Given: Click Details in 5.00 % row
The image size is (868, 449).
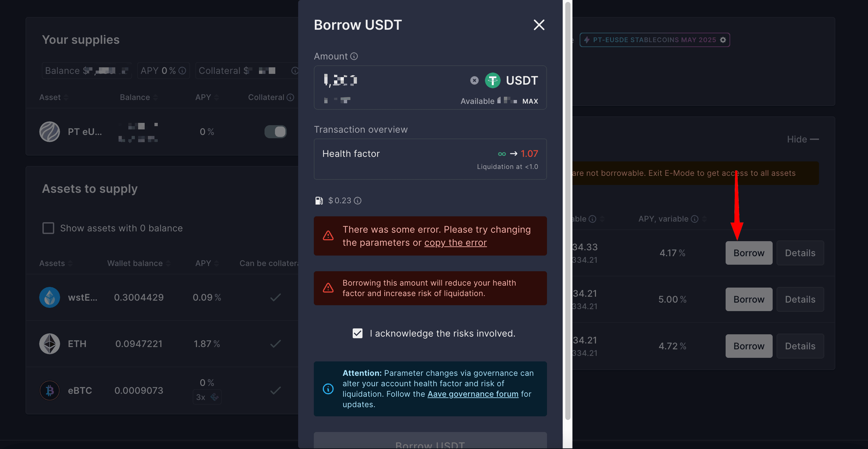Looking at the screenshot, I should click(x=800, y=300).
